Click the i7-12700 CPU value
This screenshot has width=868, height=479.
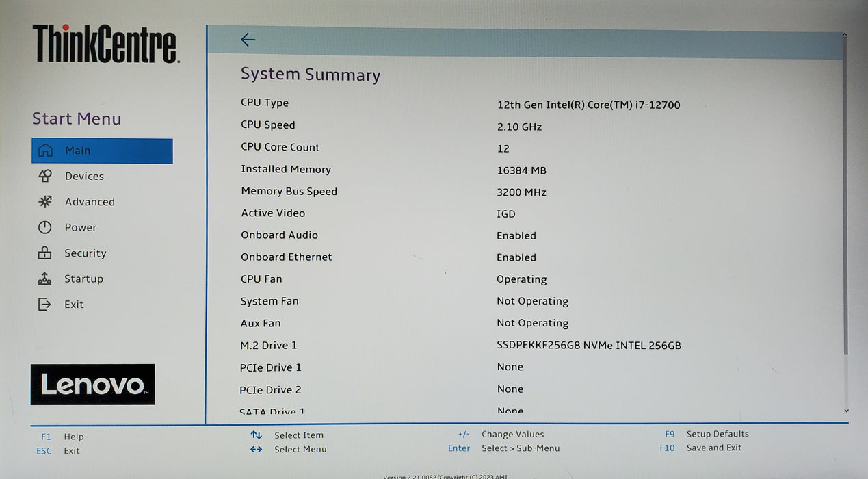(x=589, y=105)
